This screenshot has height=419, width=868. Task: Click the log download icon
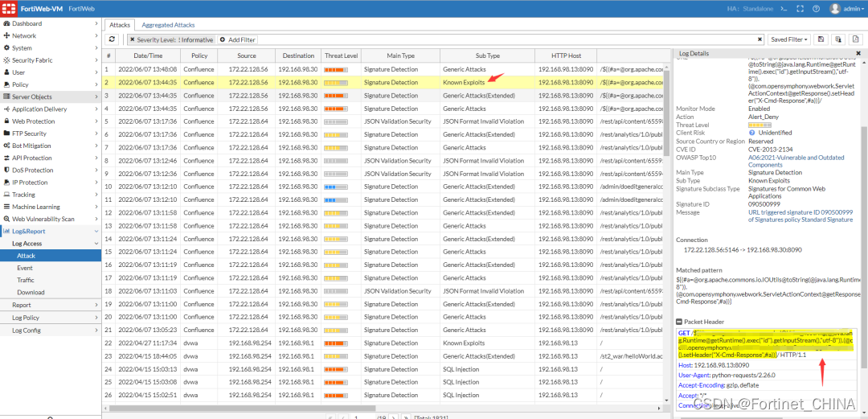tap(838, 39)
